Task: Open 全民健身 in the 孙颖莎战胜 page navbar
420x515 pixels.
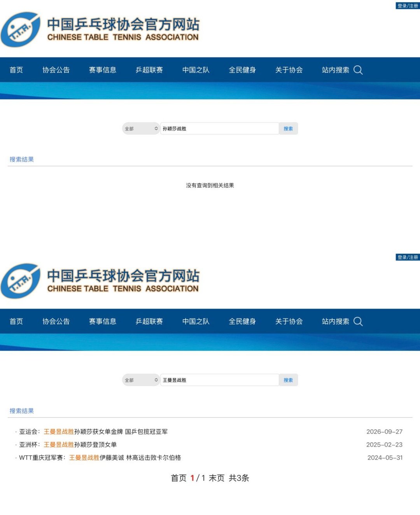Action: point(242,70)
